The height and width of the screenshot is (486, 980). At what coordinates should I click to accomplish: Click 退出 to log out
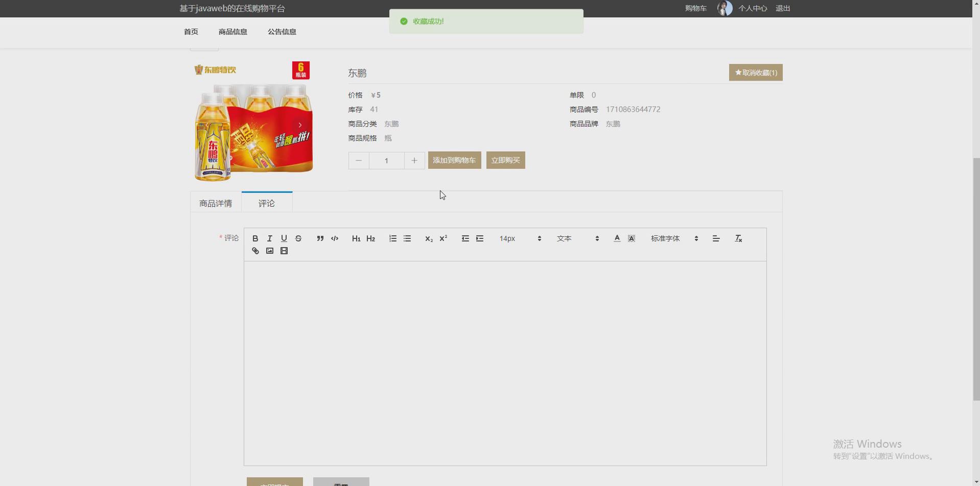[x=783, y=8]
